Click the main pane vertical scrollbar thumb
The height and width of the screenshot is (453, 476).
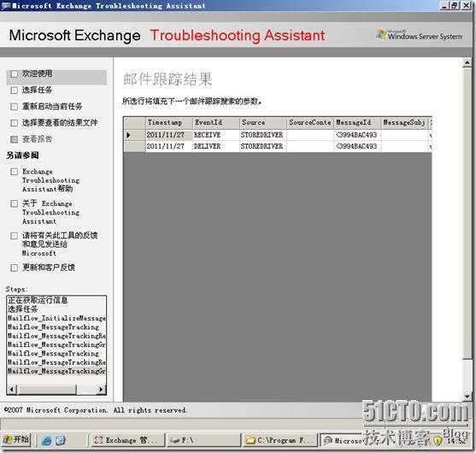[467, 213]
